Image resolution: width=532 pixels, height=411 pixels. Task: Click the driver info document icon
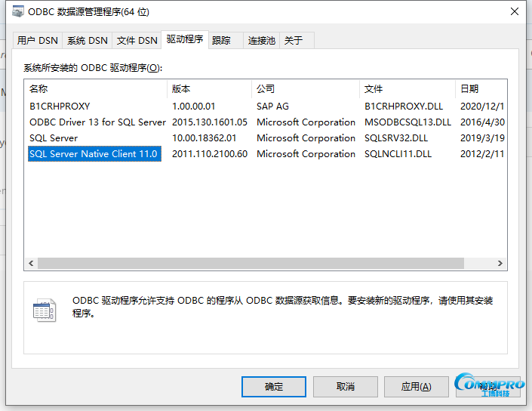tap(44, 310)
